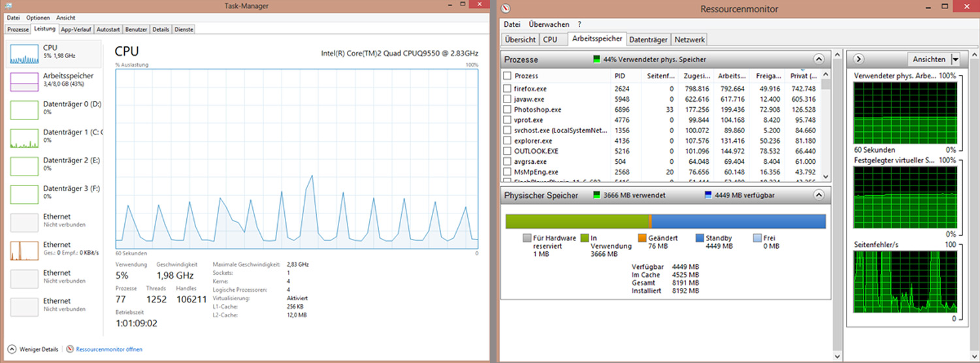This screenshot has width=980, height=363.
Task: Click the Ressourcenmonitor öffnen link
Action: [x=109, y=349]
